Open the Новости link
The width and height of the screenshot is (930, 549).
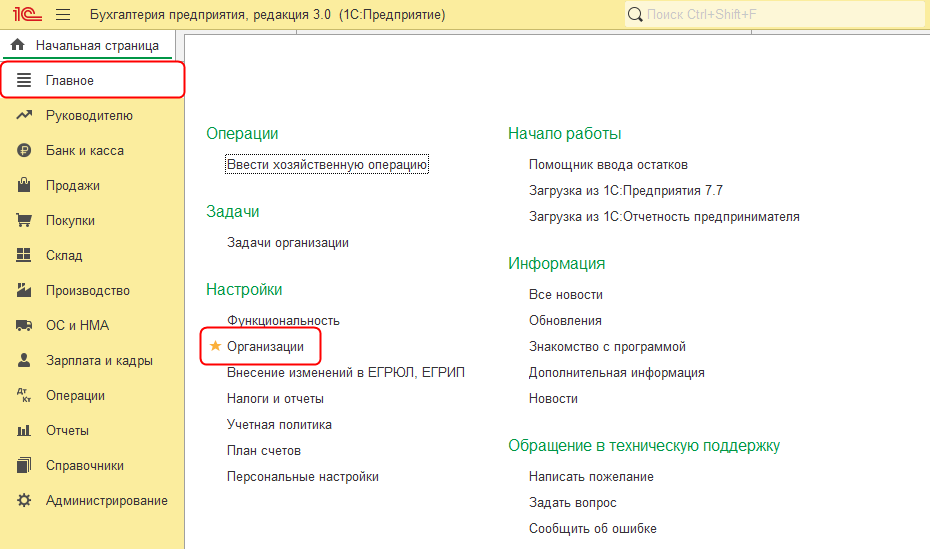click(x=553, y=398)
